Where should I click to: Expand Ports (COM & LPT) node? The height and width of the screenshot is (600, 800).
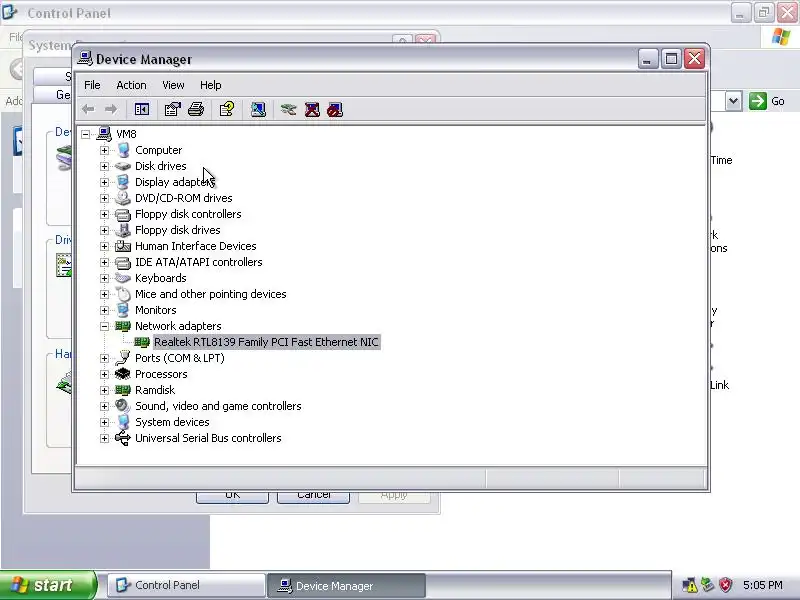tap(105, 358)
